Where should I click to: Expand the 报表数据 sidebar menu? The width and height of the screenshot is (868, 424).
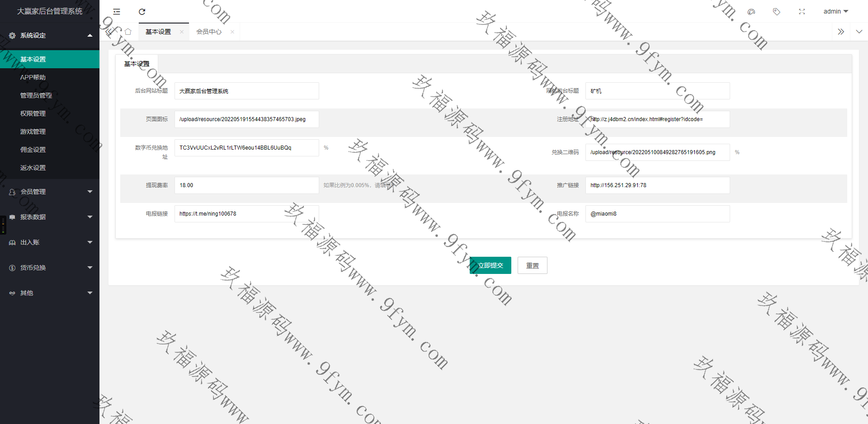click(50, 217)
